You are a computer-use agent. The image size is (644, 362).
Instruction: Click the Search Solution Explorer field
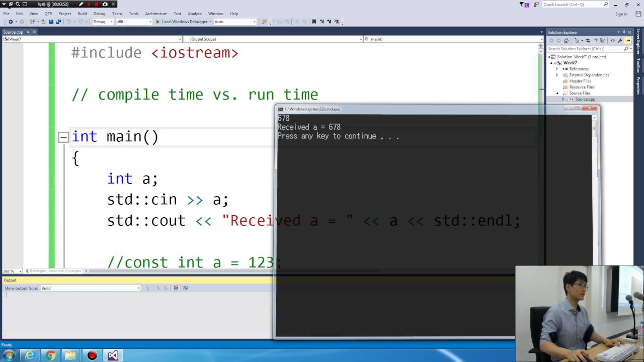[x=589, y=49]
